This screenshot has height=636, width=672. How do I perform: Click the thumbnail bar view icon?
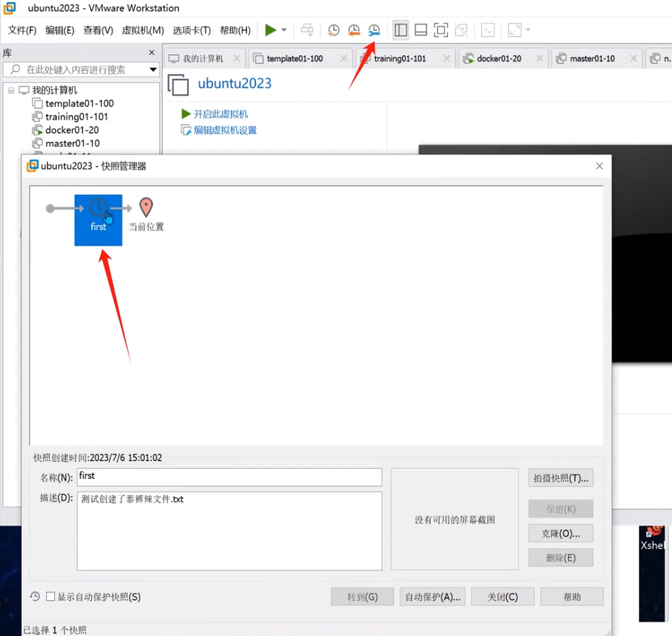(x=421, y=30)
